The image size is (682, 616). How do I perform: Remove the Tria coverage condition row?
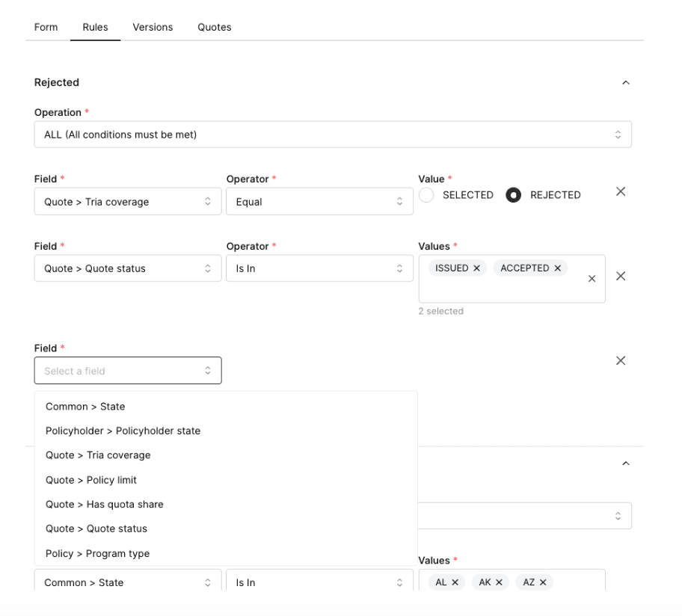coord(620,192)
